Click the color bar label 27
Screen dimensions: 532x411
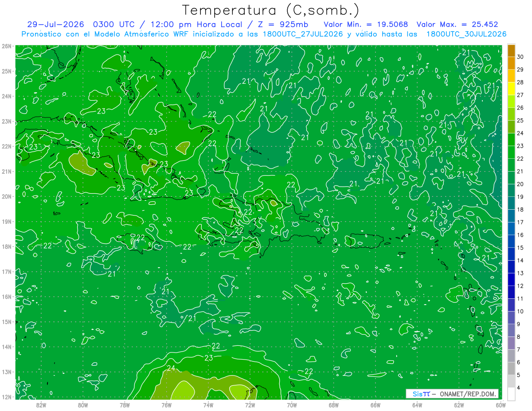tap(520, 95)
